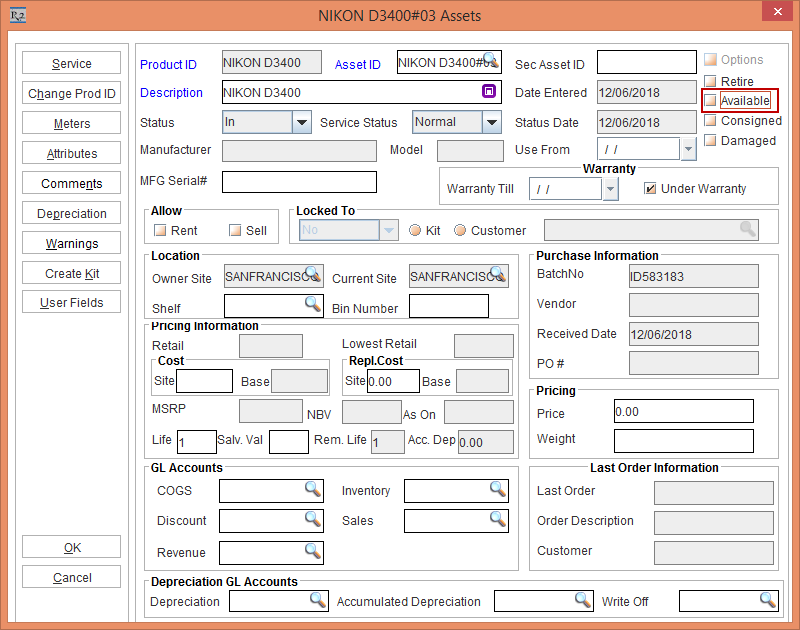The height and width of the screenshot is (630, 800).
Task: Click the Service button
Action: tap(71, 64)
